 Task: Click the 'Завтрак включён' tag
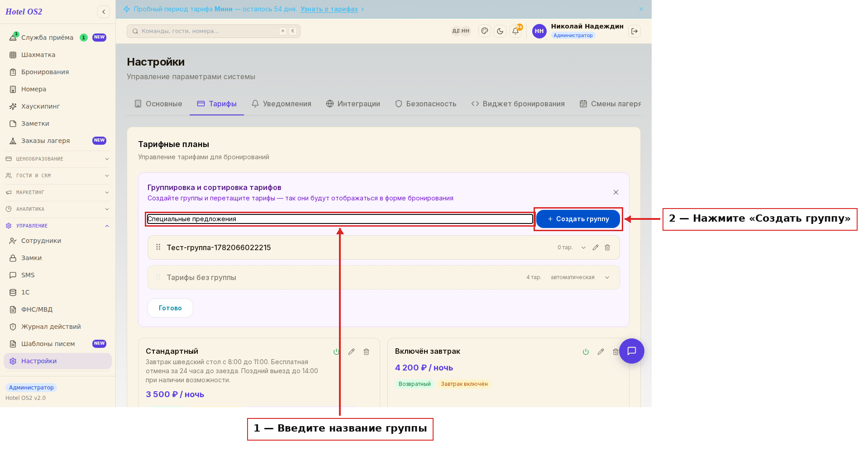pos(464,384)
